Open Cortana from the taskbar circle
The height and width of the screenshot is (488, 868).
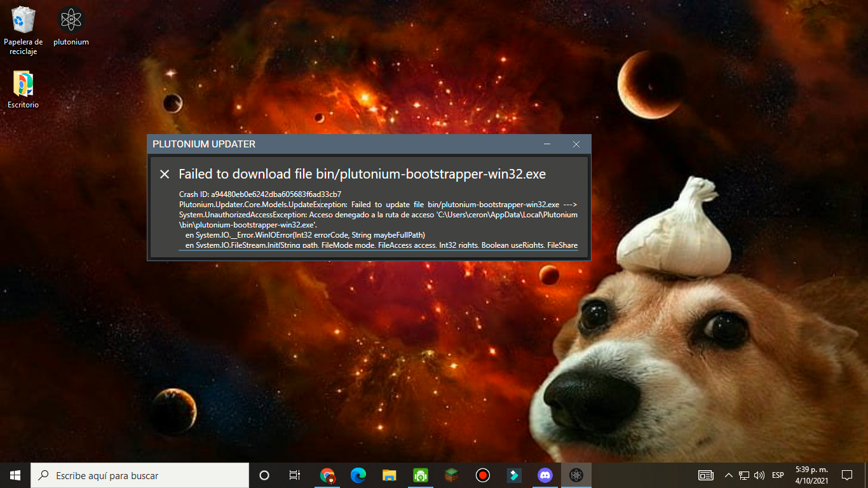coord(264,475)
